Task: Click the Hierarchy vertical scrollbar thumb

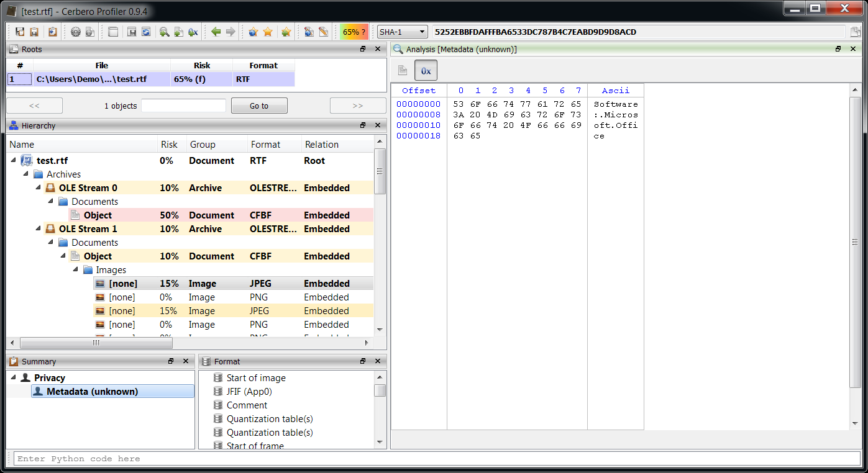Action: click(380, 171)
